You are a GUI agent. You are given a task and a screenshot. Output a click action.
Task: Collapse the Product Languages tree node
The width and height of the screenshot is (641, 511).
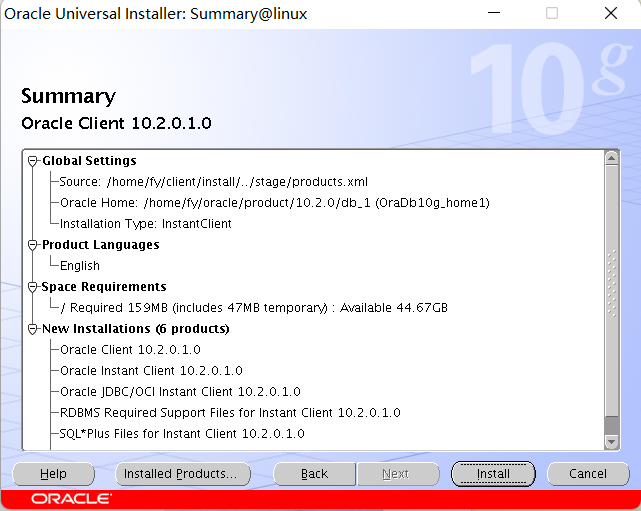point(33,245)
